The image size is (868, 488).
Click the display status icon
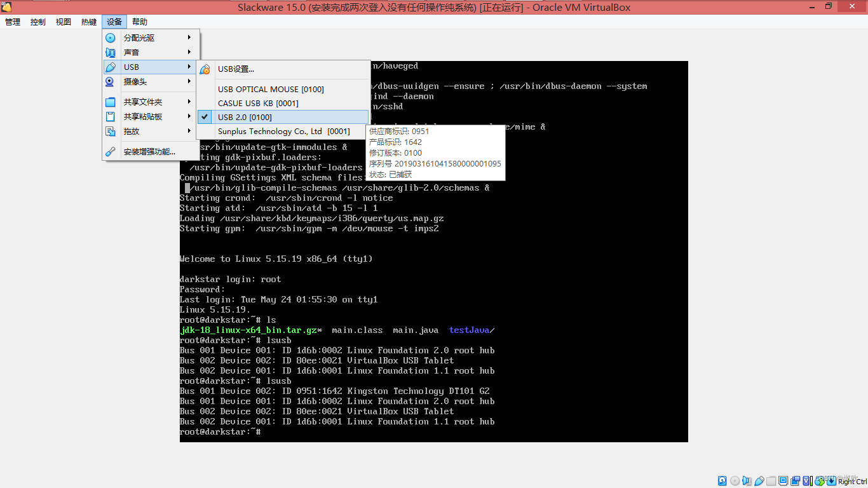(783, 480)
